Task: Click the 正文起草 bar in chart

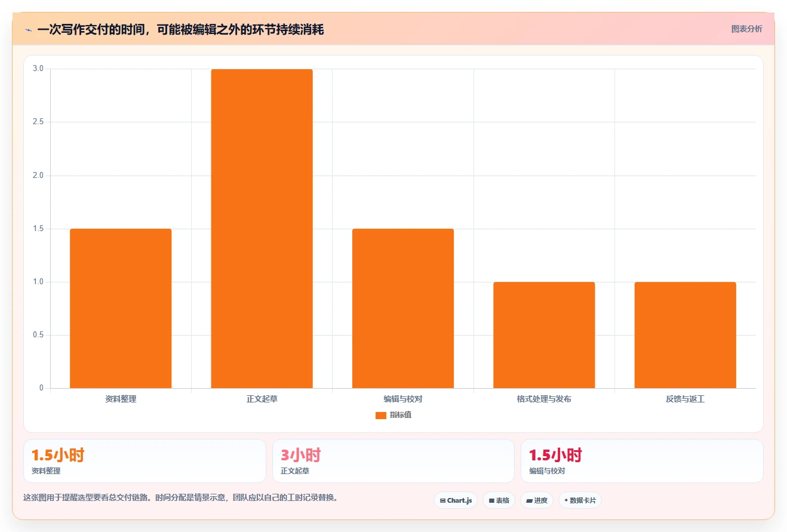Action: pyautogui.click(x=262, y=229)
